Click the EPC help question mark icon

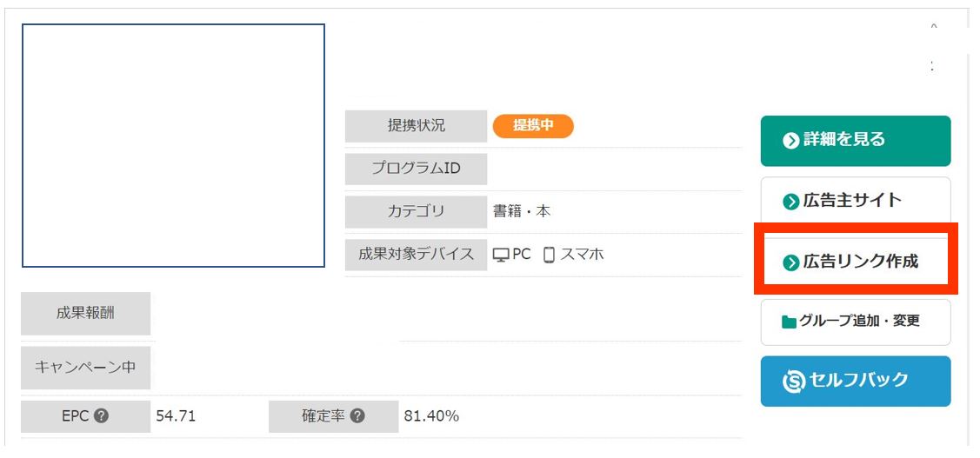click(101, 416)
